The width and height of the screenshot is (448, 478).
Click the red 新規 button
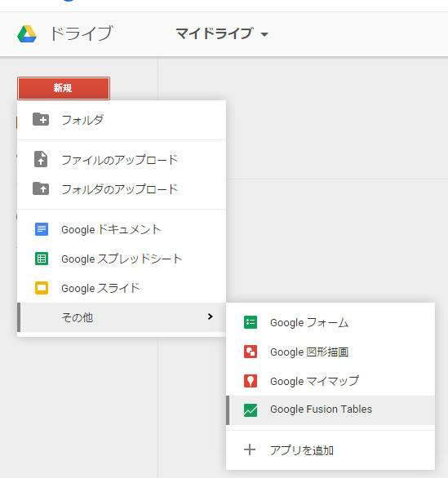click(64, 88)
